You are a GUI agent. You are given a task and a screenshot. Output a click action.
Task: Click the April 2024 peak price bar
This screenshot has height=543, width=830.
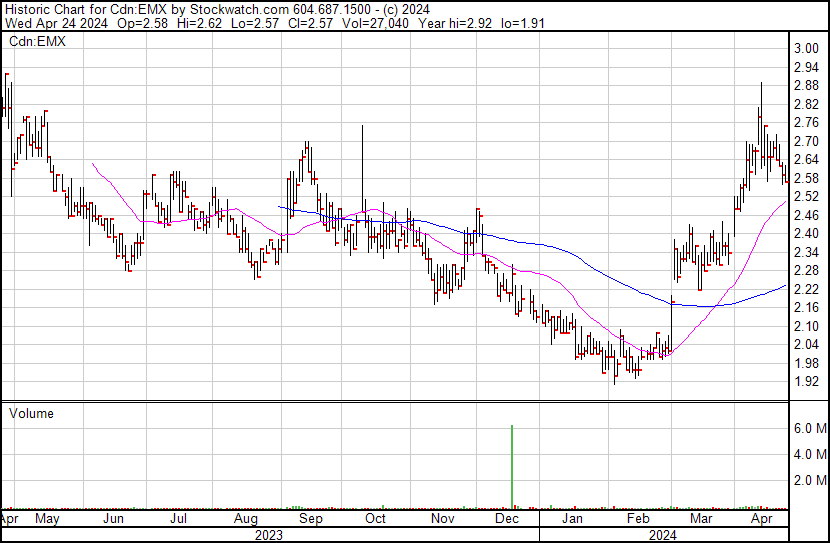pos(761,100)
